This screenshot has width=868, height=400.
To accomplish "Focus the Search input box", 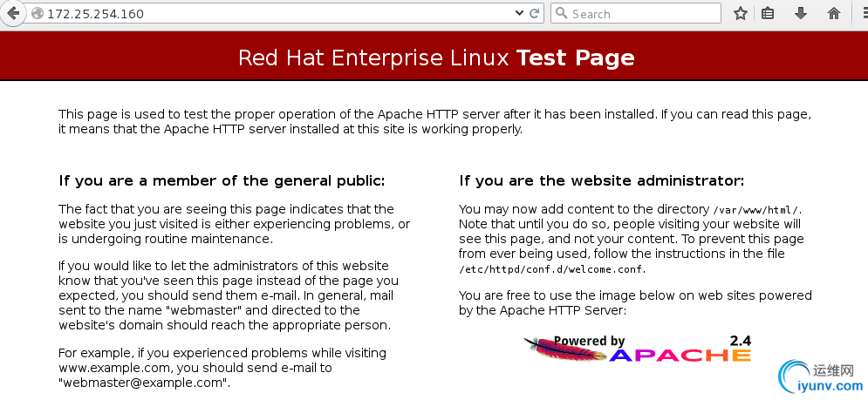I will pyautogui.click(x=635, y=13).
